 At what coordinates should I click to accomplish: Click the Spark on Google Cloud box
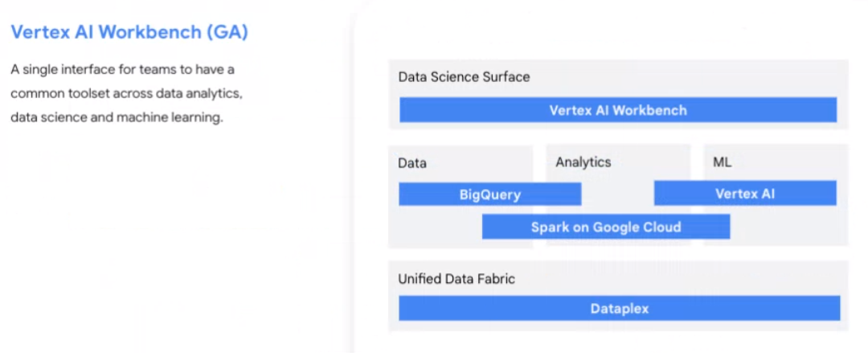pos(606,227)
